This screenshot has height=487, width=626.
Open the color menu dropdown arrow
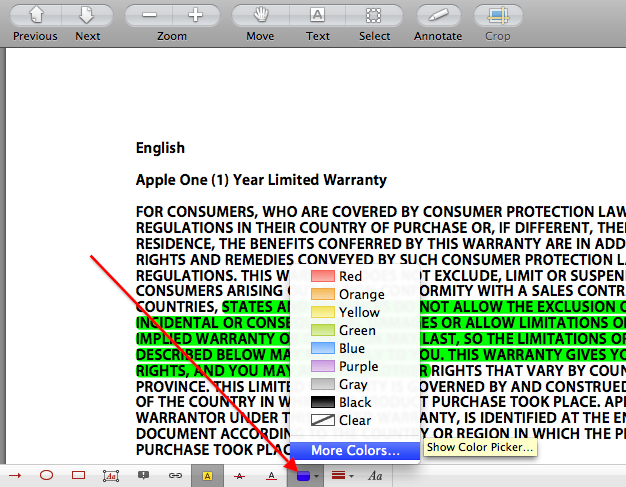coord(317,476)
